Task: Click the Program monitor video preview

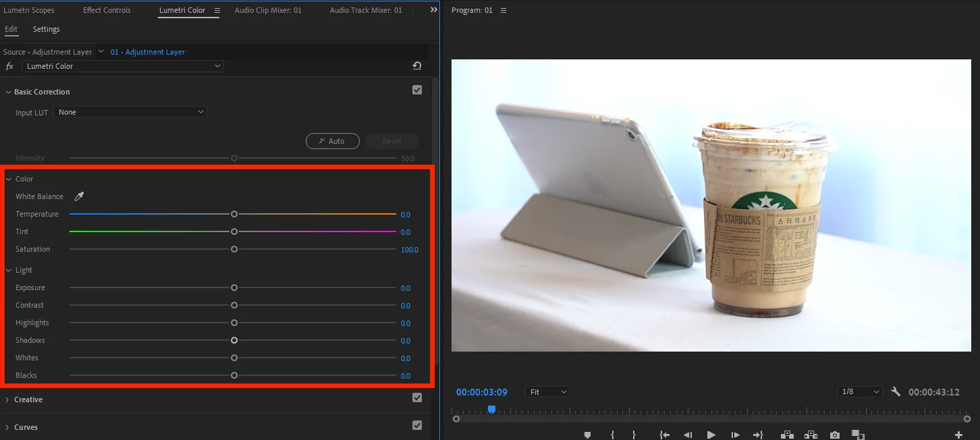Action: click(711, 205)
